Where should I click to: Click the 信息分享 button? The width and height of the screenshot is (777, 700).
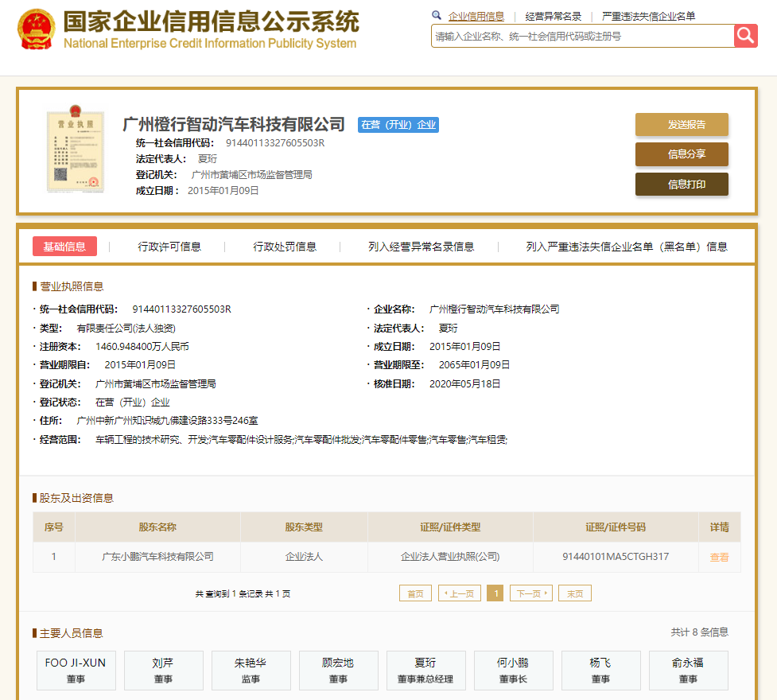pyautogui.click(x=682, y=154)
